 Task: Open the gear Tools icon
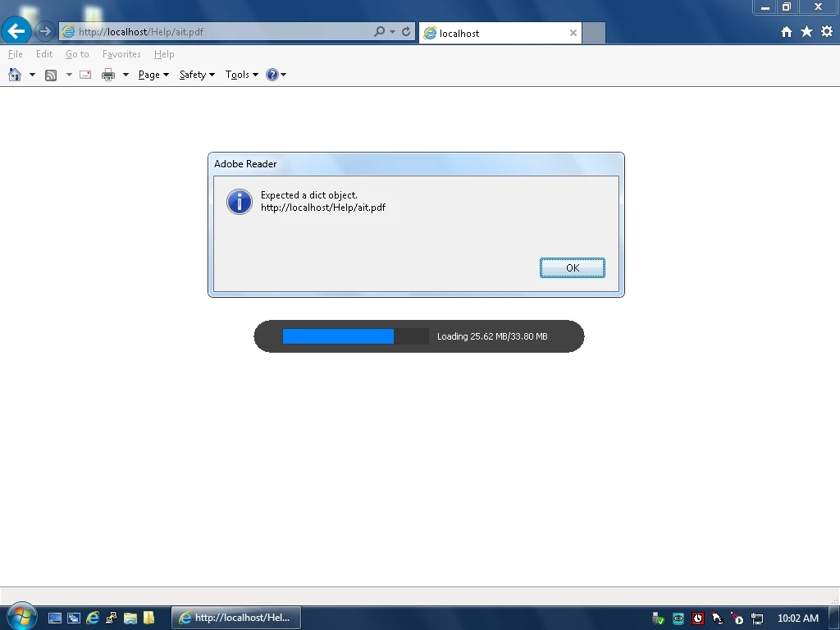pos(827,32)
